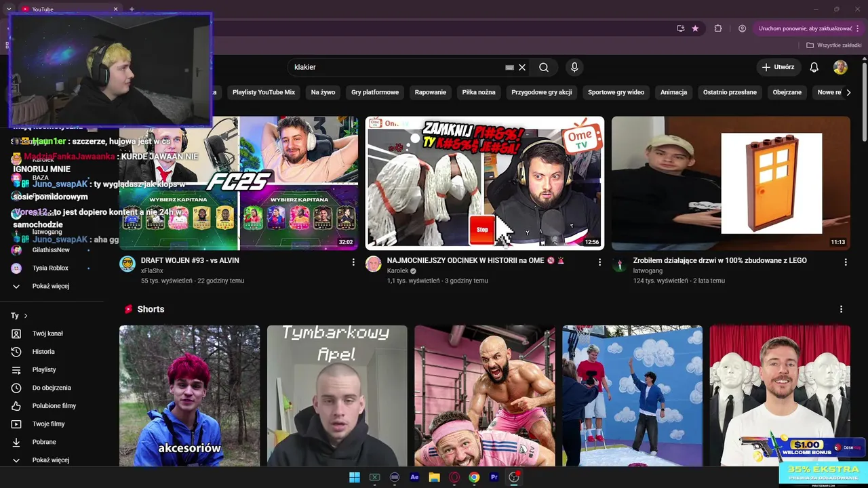Select the Piłka nożna chip
The image size is (868, 488).
click(x=479, y=92)
